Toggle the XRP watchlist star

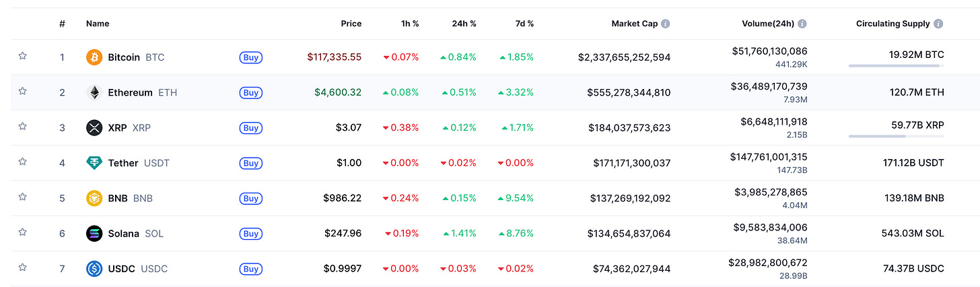tap(22, 126)
